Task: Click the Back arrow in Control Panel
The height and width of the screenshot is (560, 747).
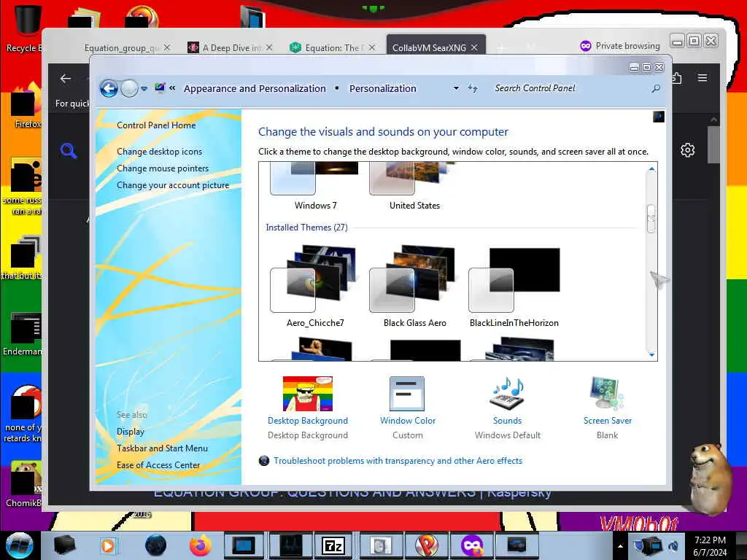Action: 109,88
